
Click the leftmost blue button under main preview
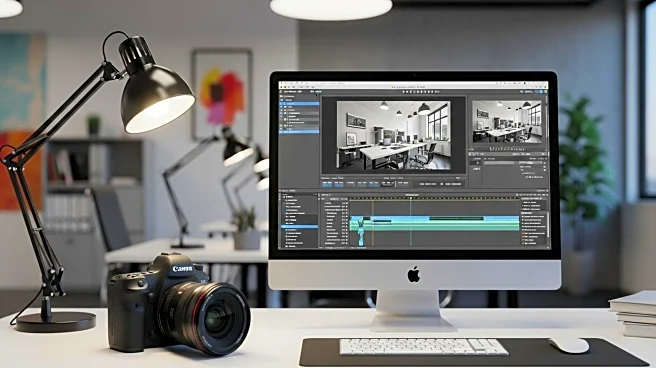pos(327,184)
